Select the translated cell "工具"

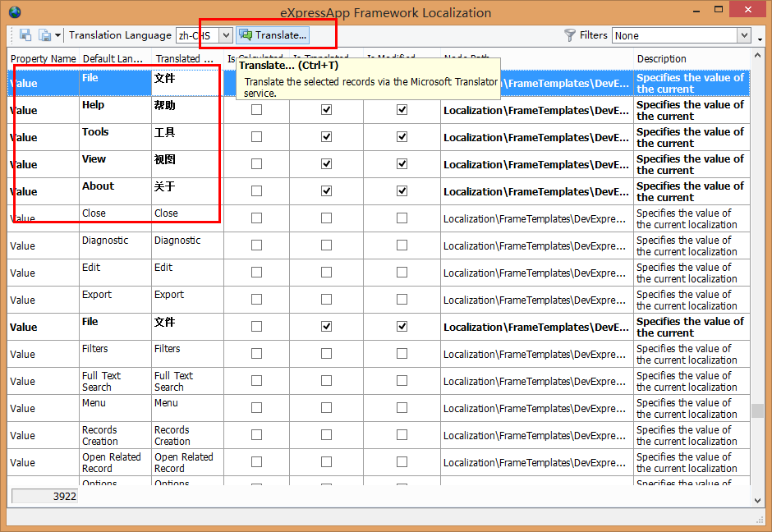tap(187, 137)
